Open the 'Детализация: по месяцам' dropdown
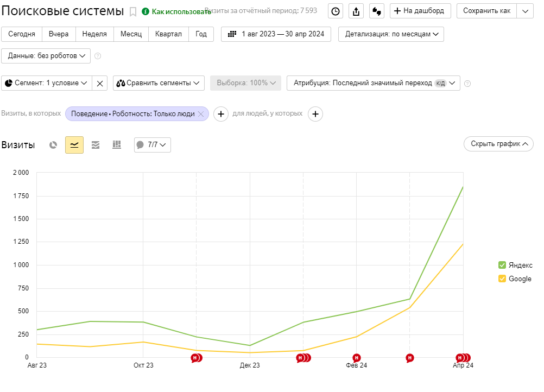Screen dimensions: 544x392 click(391, 34)
